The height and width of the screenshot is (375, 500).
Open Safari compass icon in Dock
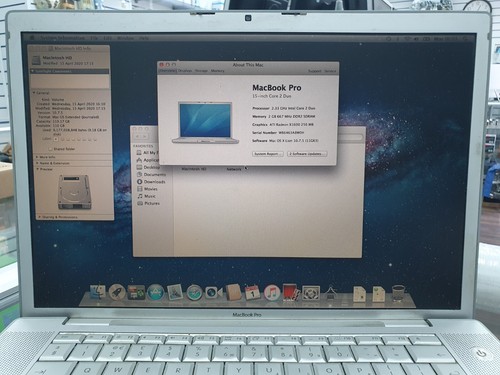[x=194, y=293]
